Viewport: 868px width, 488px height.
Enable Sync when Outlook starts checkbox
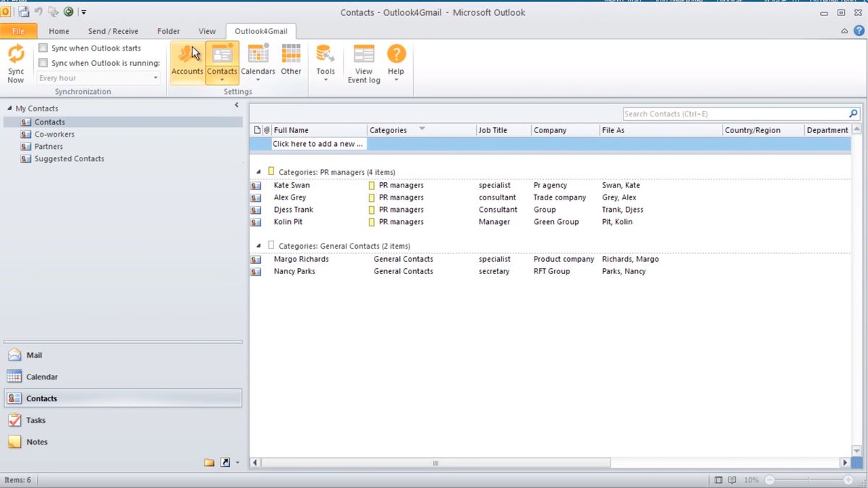point(43,48)
